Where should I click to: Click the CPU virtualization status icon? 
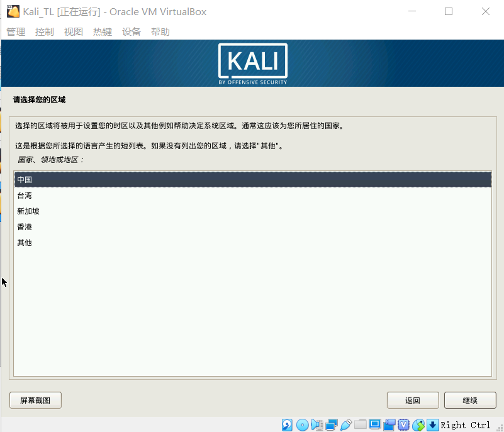pos(404,424)
